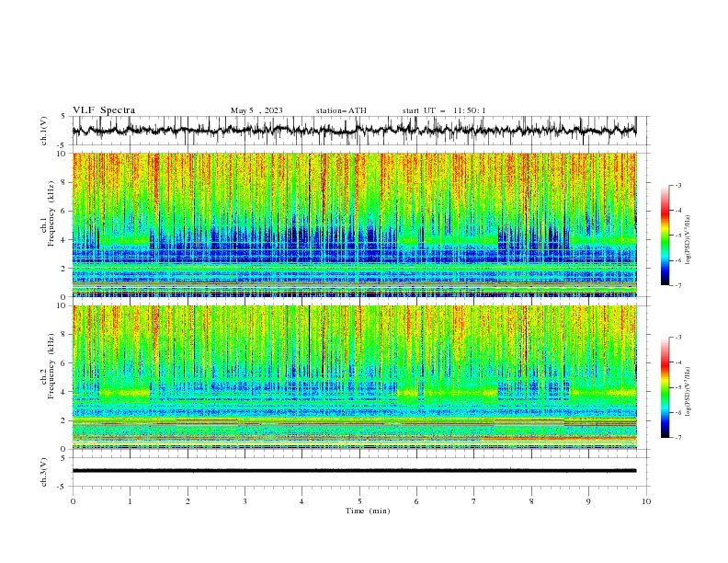Click the "VLF Spectra" plot title

[104, 110]
